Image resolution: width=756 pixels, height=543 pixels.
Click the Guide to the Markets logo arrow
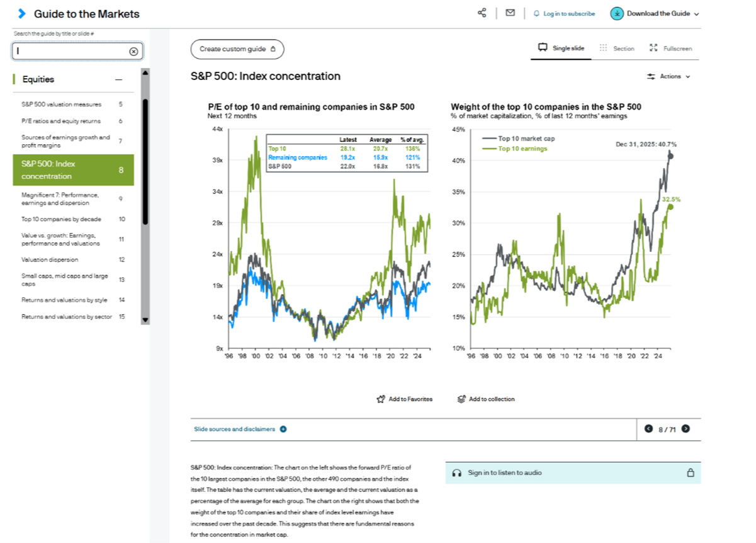click(23, 14)
